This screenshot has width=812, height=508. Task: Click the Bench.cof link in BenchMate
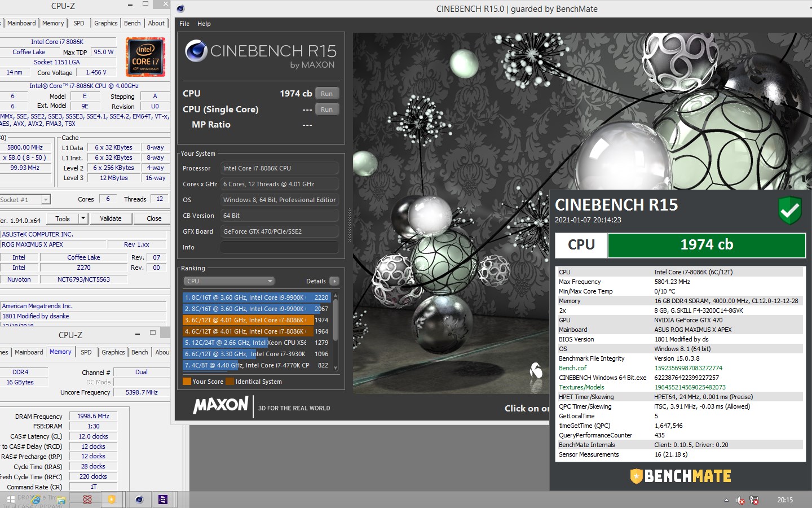coord(572,368)
